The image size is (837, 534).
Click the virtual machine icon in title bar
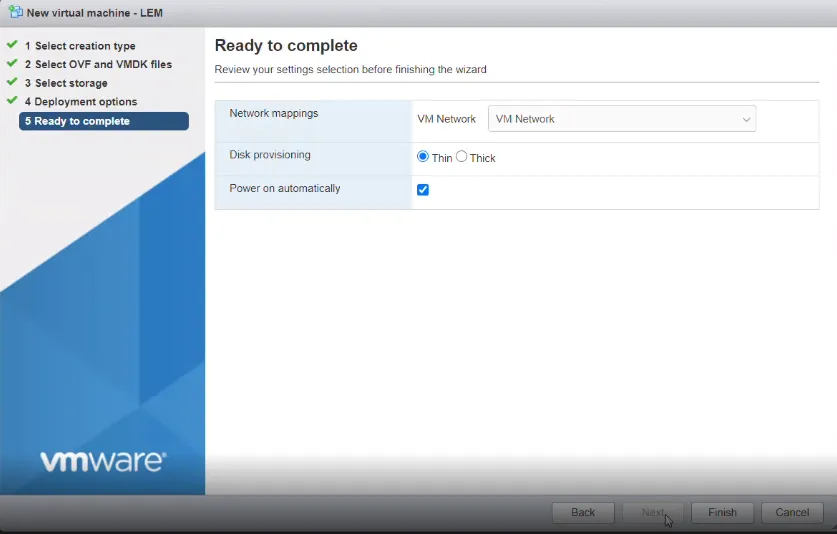pyautogui.click(x=16, y=12)
